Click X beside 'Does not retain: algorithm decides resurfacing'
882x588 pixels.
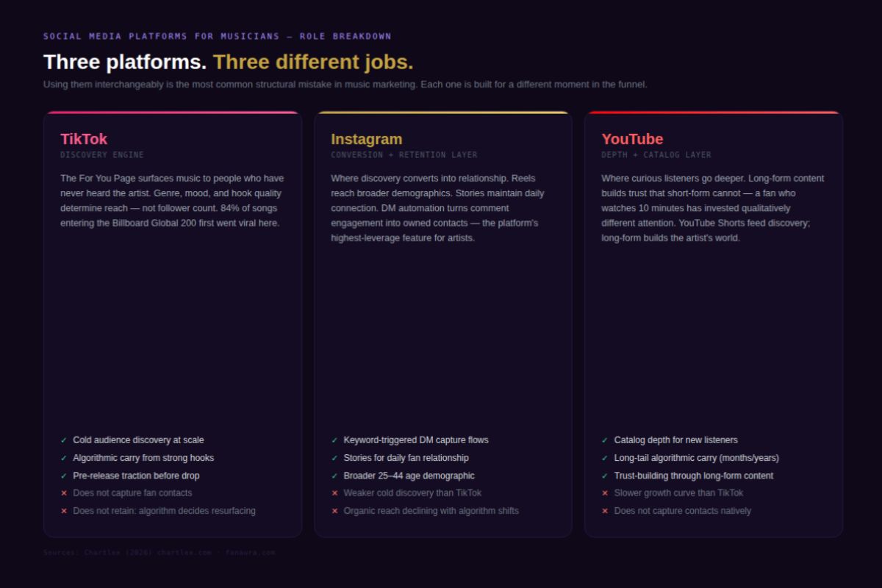click(x=64, y=511)
